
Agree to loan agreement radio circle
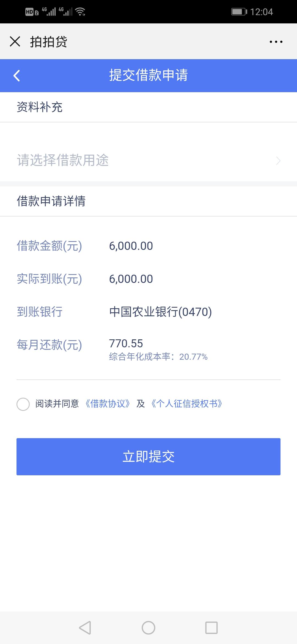[23, 404]
